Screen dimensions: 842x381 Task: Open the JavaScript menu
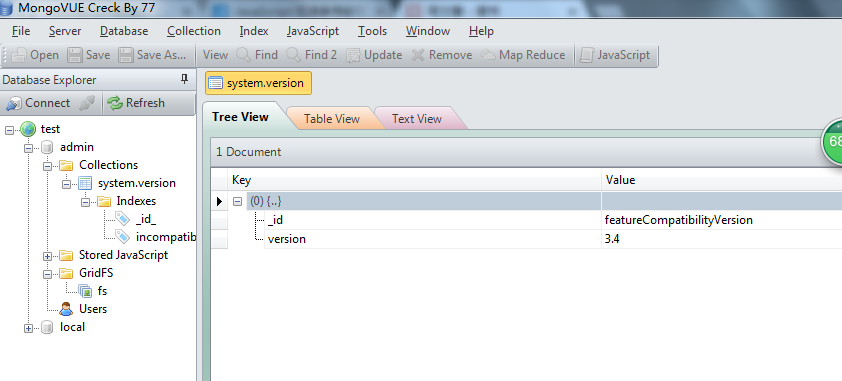pos(313,31)
